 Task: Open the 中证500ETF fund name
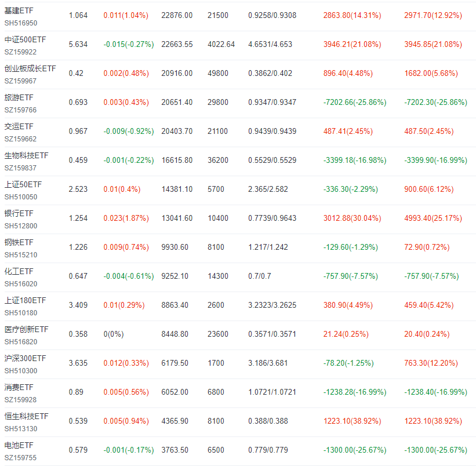[x=25, y=40]
